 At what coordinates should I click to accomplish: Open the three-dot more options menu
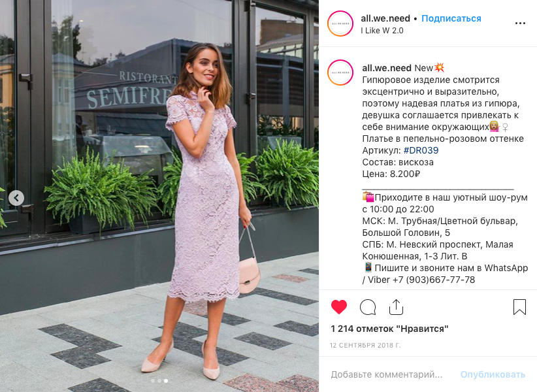(x=520, y=24)
